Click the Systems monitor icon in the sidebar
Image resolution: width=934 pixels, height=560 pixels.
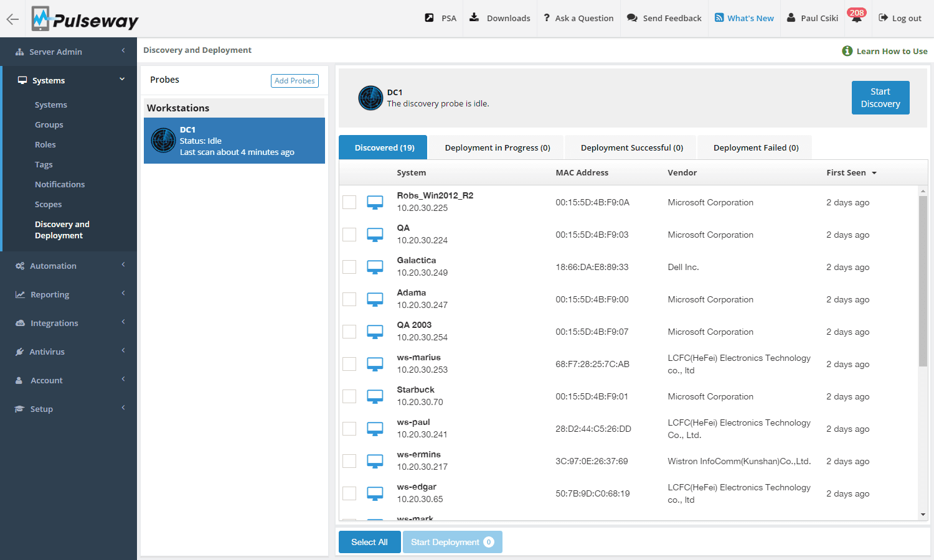[x=22, y=80]
